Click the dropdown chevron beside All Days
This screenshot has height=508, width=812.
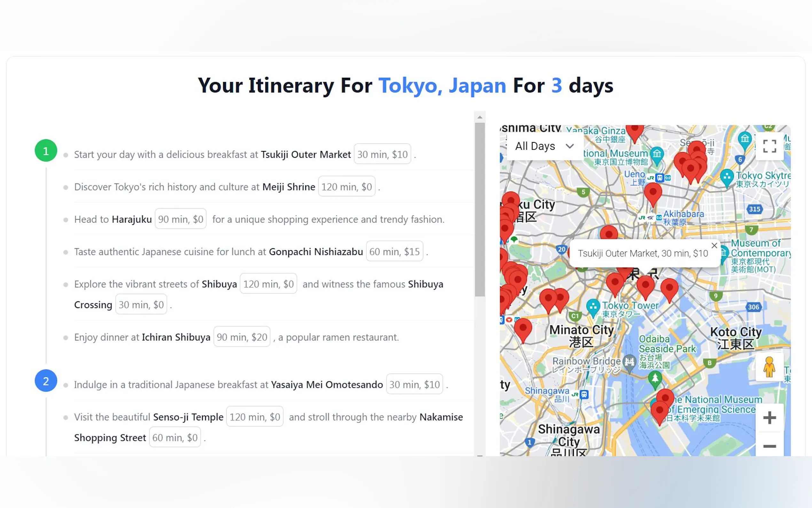point(570,146)
